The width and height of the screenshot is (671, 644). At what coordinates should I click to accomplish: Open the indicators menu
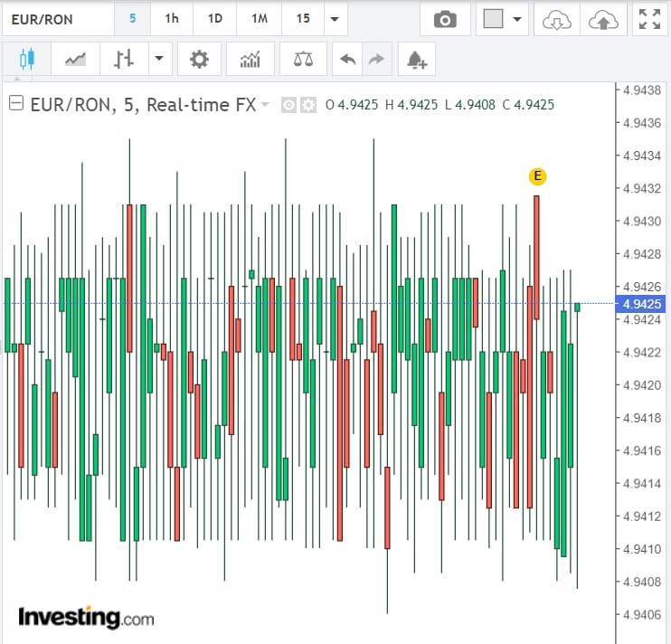tap(250, 61)
